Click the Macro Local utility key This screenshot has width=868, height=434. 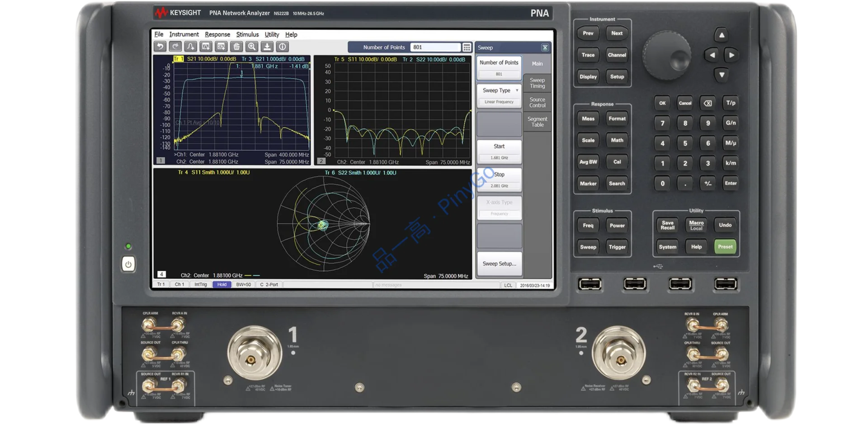pyautogui.click(x=696, y=225)
